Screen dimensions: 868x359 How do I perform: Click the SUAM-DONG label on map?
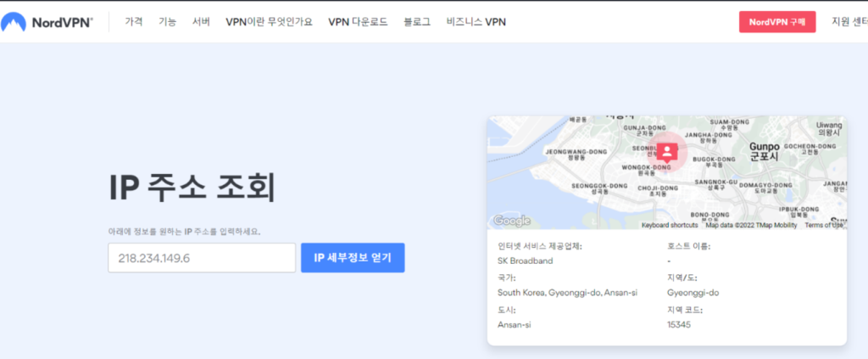point(730,124)
